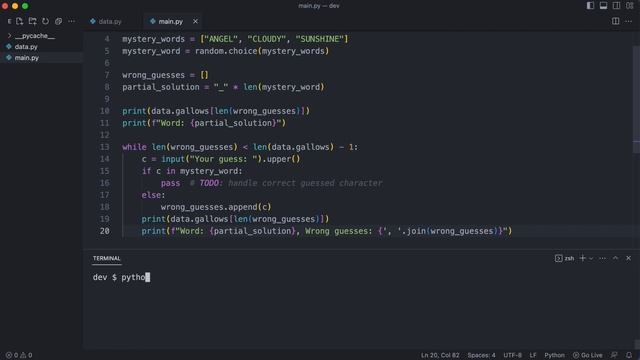Click line number 20 in gutter

coord(104,231)
